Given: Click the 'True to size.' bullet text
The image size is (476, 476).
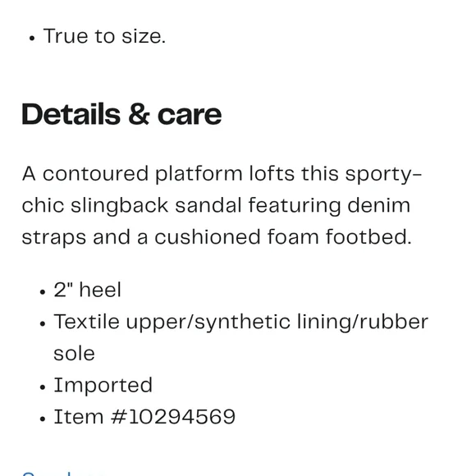Looking at the screenshot, I should (104, 36).
